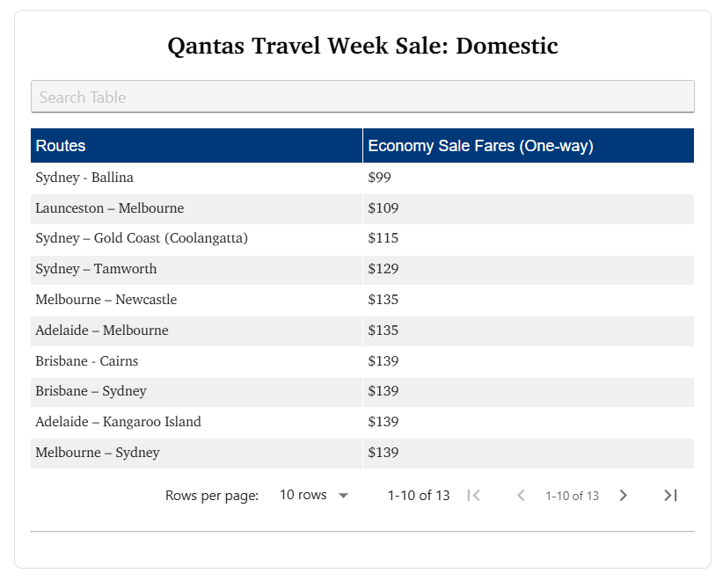Viewport: 723px width, 588px height.
Task: Advance to the next page arrow
Action: [x=623, y=496]
